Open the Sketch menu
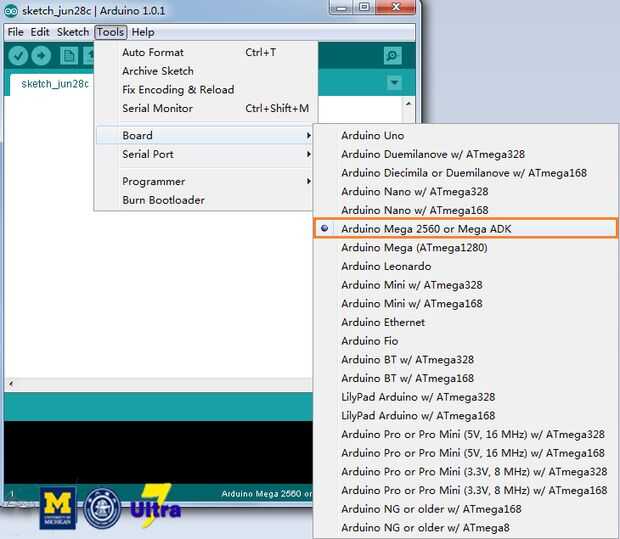 [x=73, y=32]
